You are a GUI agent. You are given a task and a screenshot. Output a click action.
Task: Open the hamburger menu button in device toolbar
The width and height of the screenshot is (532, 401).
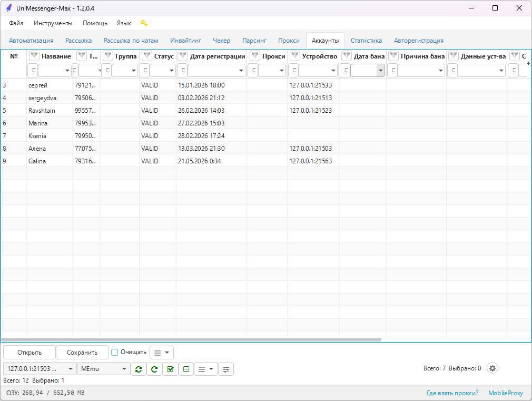(205, 369)
